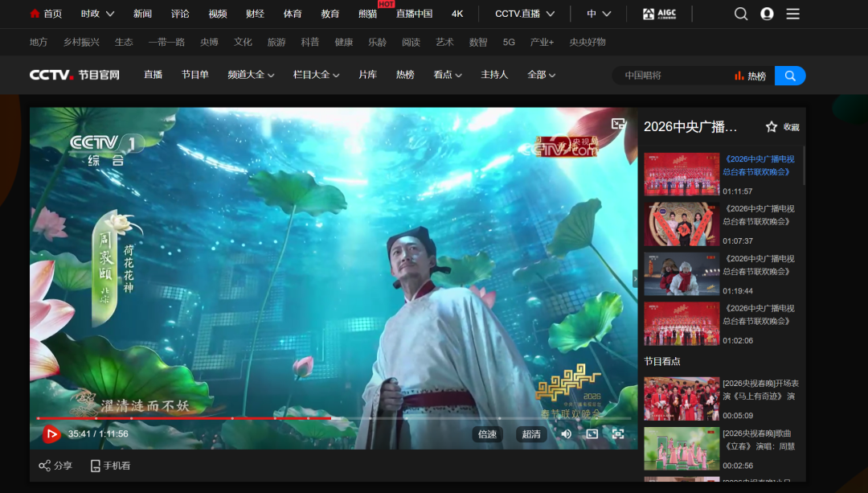
Task: Click the search magnifier in the top bar
Action: 740,13
